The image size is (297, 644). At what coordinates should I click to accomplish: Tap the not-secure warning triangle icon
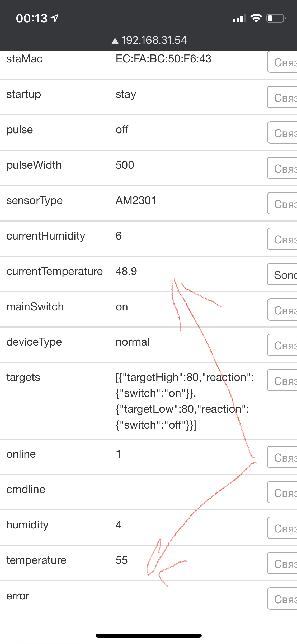tap(115, 41)
